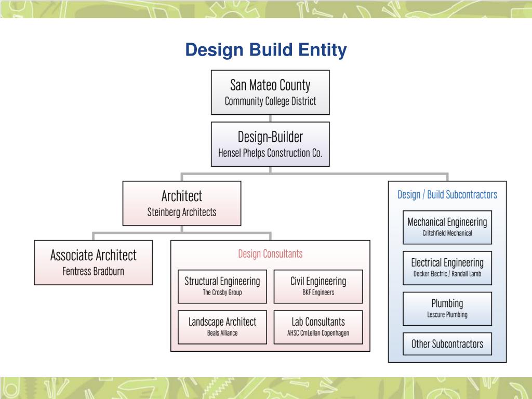Select the Plumbing heading
The width and height of the screenshot is (532, 399).
[447, 303]
